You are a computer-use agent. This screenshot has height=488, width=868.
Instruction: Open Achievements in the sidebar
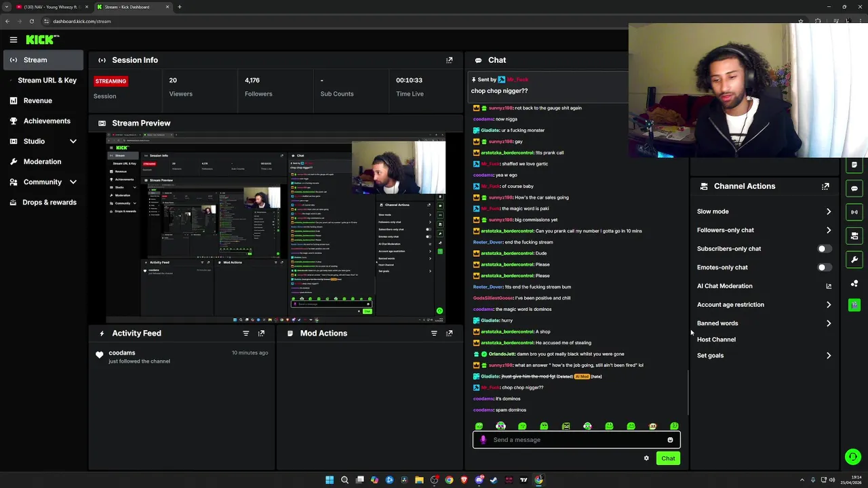click(43, 121)
